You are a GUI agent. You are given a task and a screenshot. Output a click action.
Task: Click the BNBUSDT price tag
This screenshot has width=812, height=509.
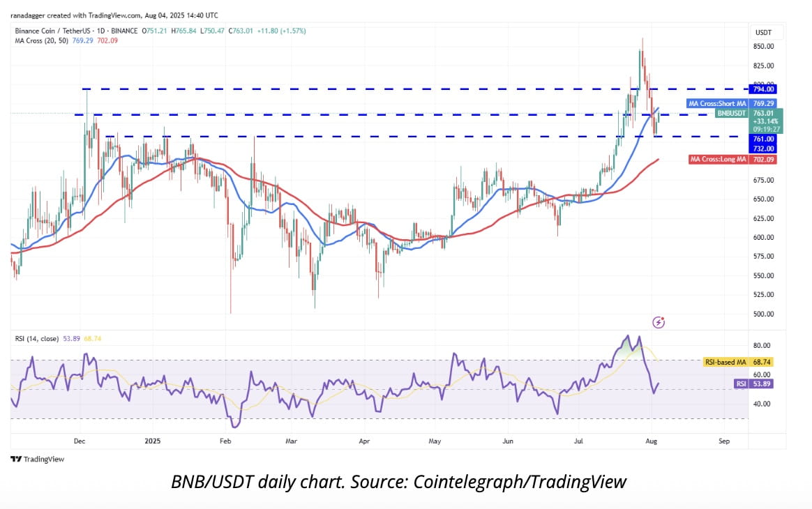tap(731, 113)
